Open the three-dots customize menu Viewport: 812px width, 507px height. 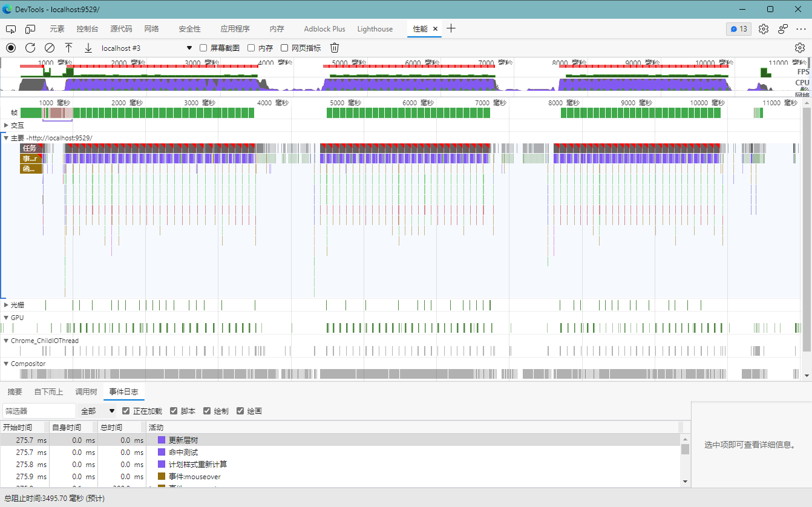(x=801, y=29)
